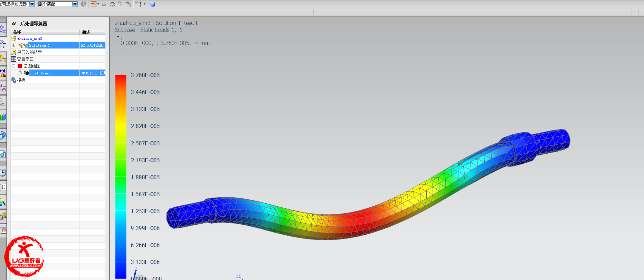Click the crosshair with curved arrow icon
644x280 pixels.
120,4
